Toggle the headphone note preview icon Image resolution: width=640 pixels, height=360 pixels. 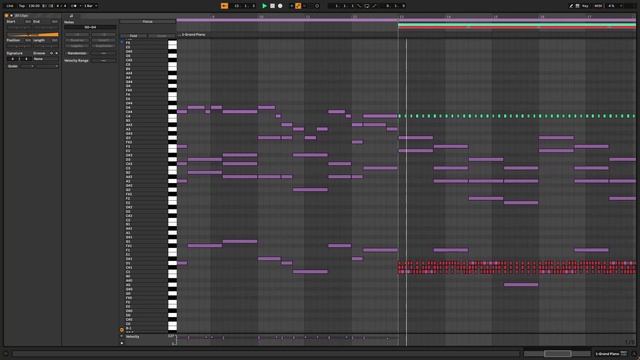122,330
